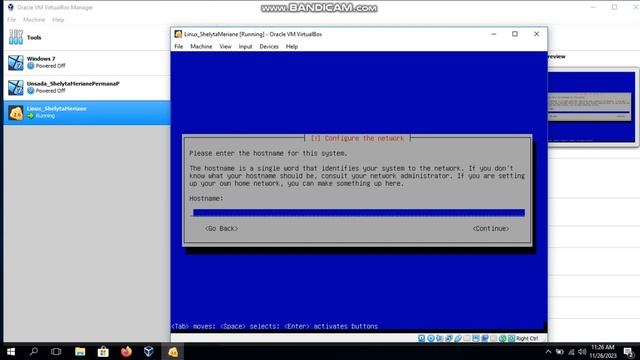Open the Machine menu of the VM window
Image resolution: width=640 pixels, height=360 pixels.
click(x=201, y=47)
